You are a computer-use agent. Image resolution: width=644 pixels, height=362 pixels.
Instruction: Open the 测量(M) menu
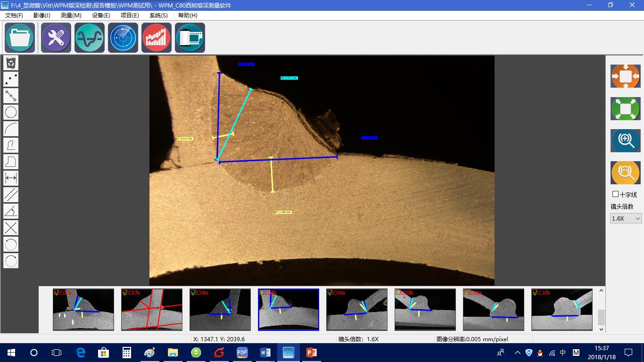click(71, 15)
